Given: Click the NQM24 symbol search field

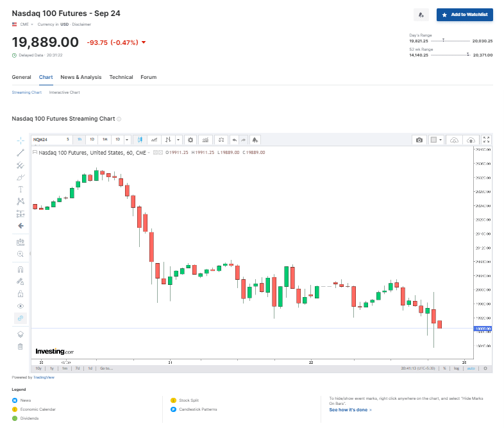Looking at the screenshot, I should (x=48, y=139).
